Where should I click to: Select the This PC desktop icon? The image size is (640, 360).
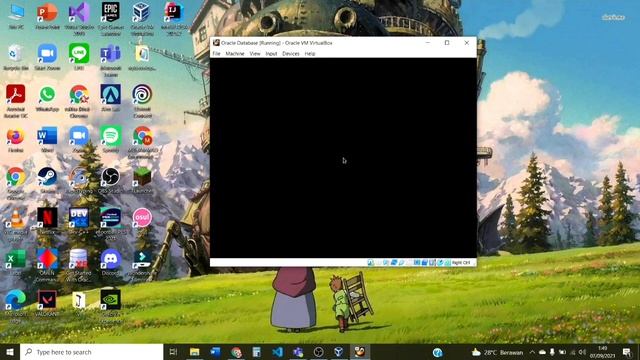point(16,17)
